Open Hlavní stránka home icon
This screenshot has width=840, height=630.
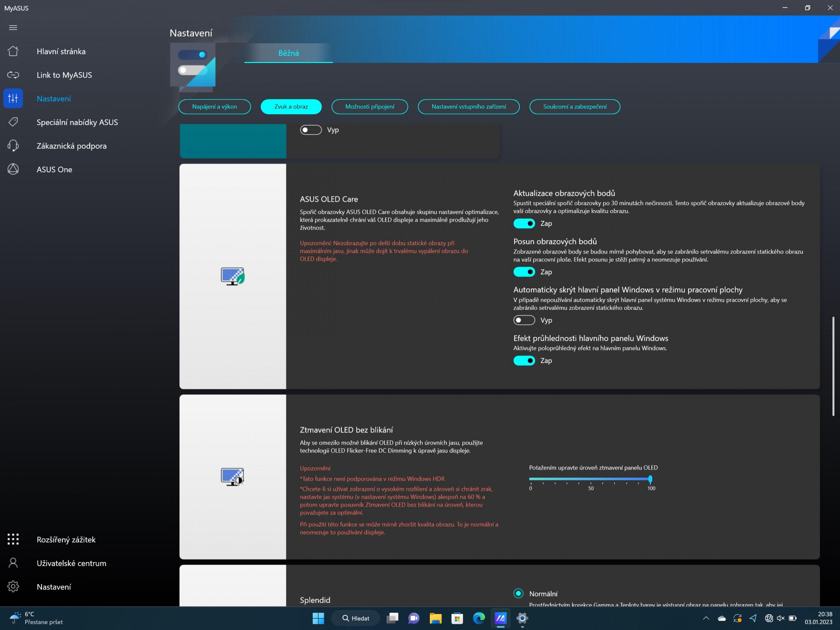(13, 51)
